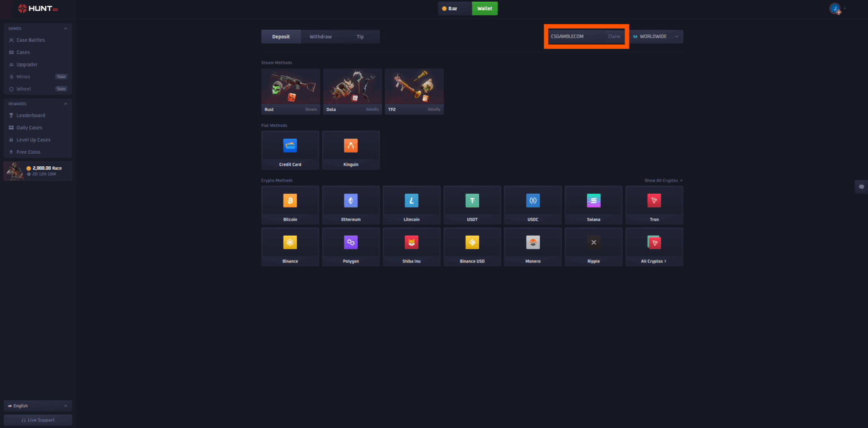Viewport: 868px width, 428px height.
Task: Collapse the GAMES sidebar section
Action: coord(65,28)
